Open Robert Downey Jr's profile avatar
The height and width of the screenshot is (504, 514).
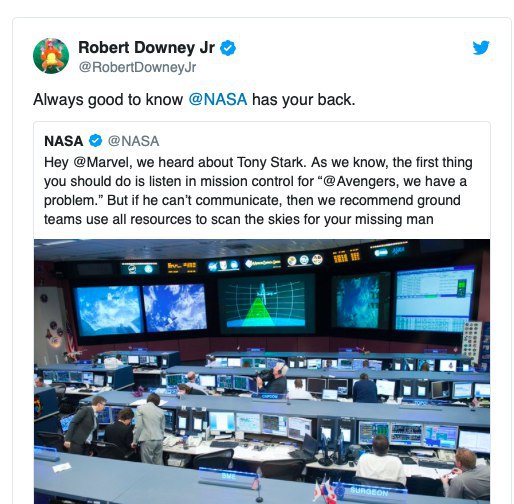pyautogui.click(x=51, y=56)
